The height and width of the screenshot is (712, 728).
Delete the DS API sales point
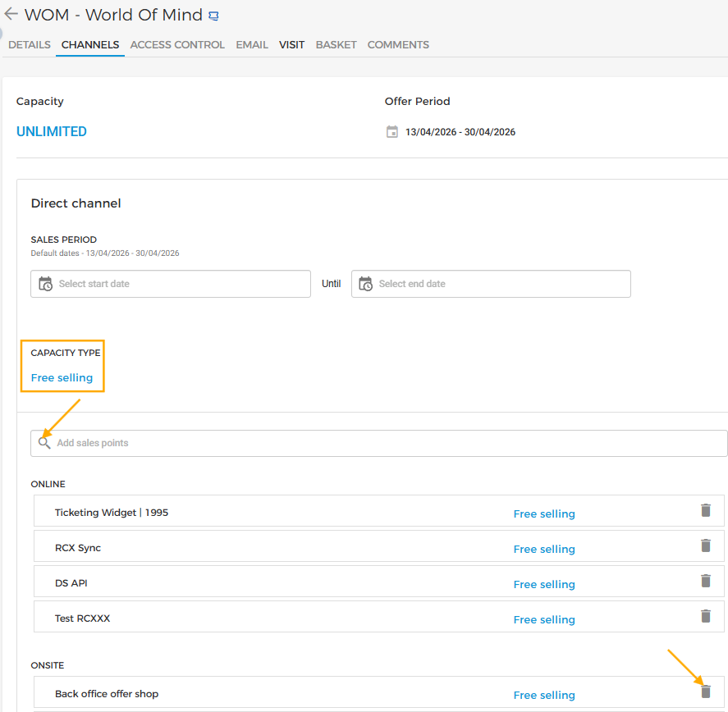pyautogui.click(x=705, y=582)
